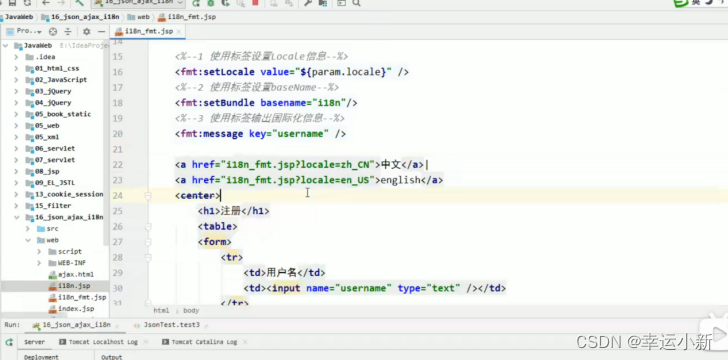The height and width of the screenshot is (360, 728).
Task: Collapse the JavaWeb root project node
Action: pyautogui.click(x=6, y=46)
